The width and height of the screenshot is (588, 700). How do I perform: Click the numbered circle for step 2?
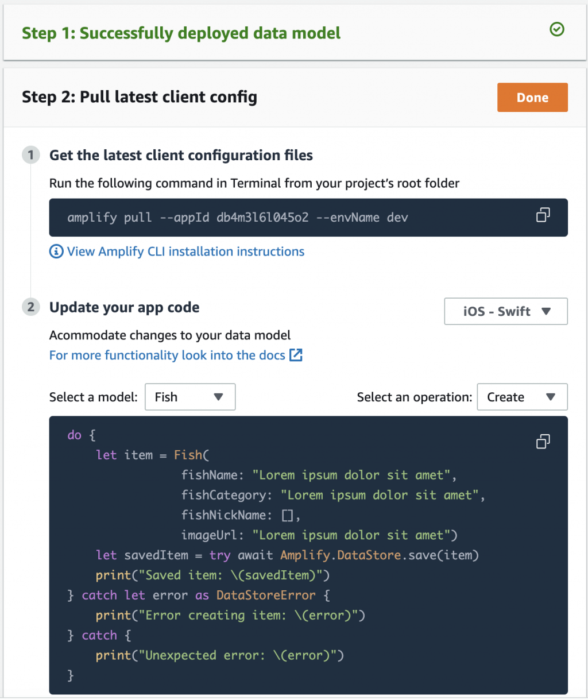[31, 307]
